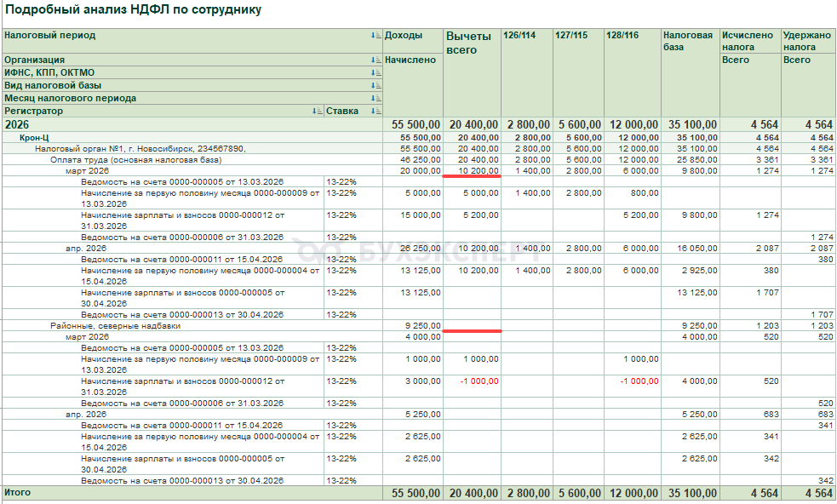Select the 3 000,00 income cell
Image resolution: width=837 pixels, height=504 pixels.
(413, 387)
